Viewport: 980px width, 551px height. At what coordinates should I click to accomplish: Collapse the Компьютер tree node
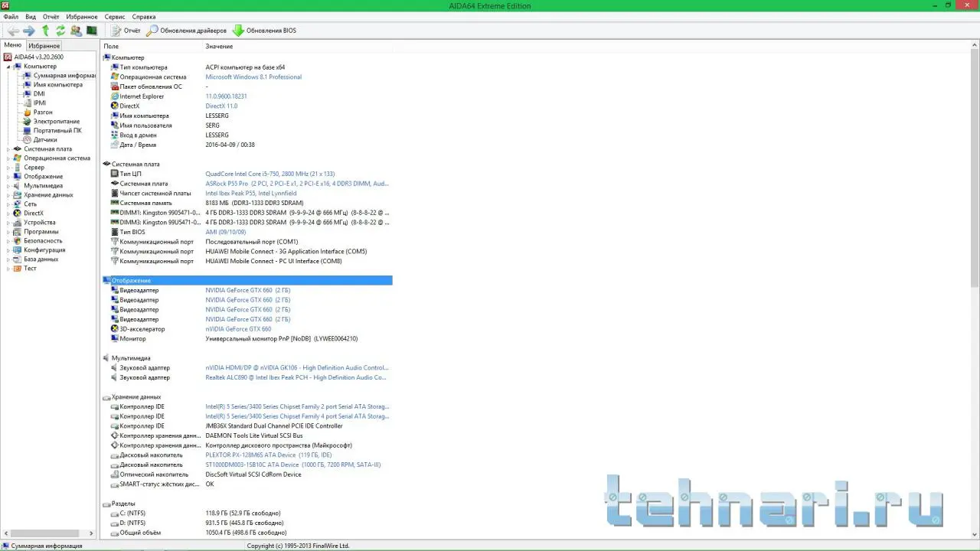(x=8, y=67)
